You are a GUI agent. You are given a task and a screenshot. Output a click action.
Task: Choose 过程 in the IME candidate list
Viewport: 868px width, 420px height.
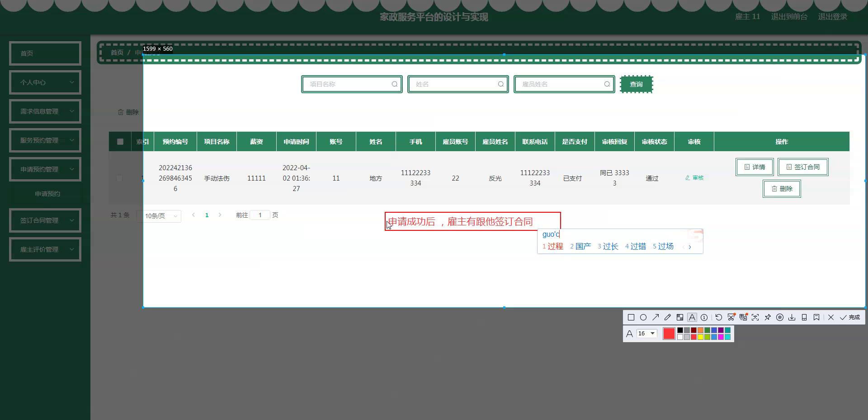pos(553,246)
